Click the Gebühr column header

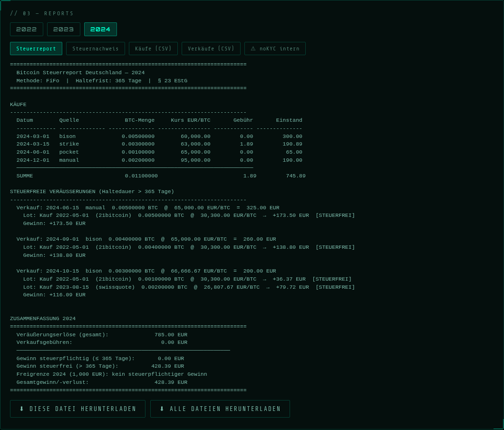coord(243,120)
